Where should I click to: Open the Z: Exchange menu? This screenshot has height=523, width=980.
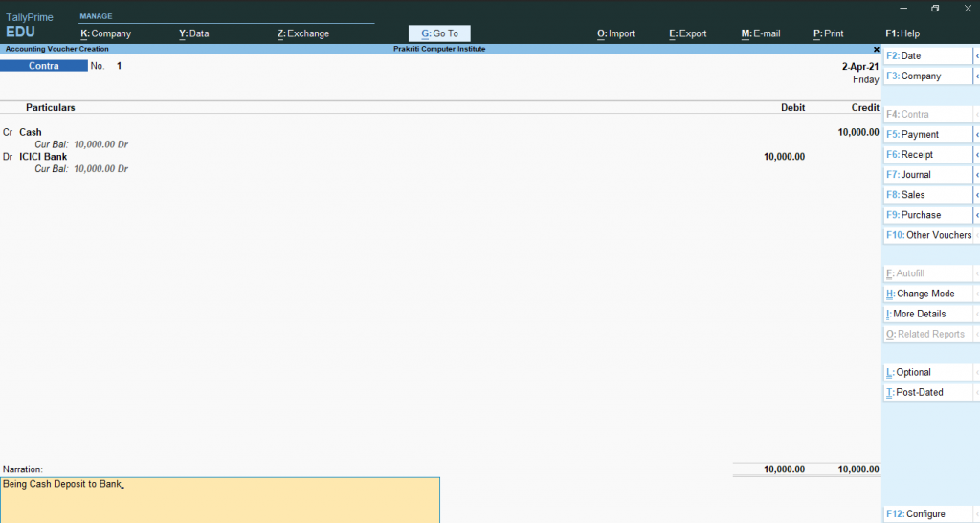(303, 33)
